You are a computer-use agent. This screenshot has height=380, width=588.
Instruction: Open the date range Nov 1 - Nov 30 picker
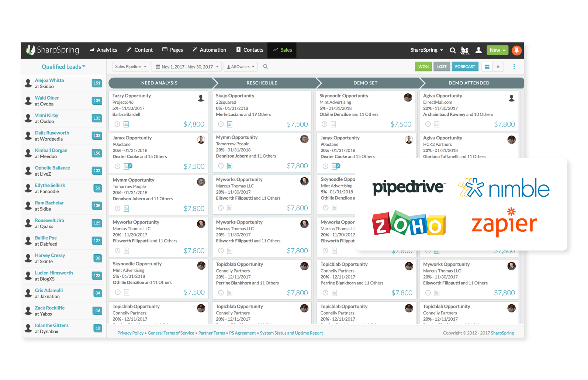(x=187, y=67)
